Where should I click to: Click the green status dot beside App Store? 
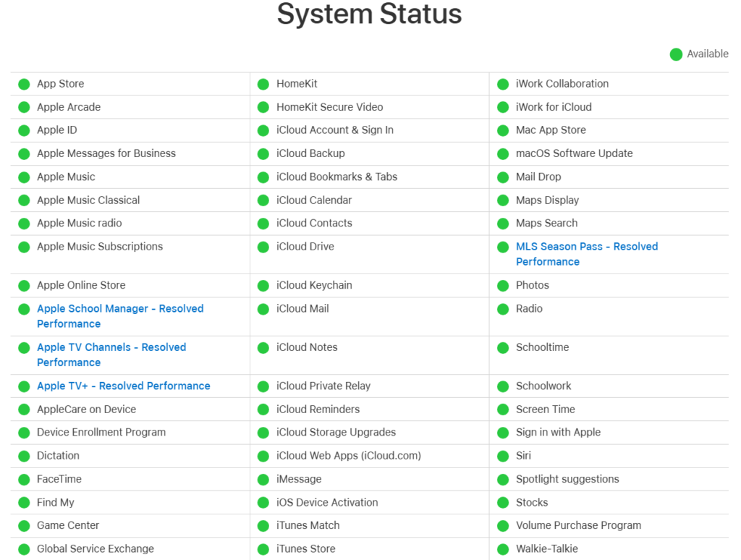click(24, 84)
